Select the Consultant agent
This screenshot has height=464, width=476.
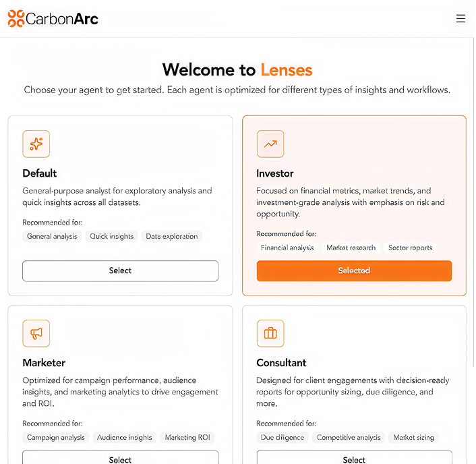click(354, 459)
